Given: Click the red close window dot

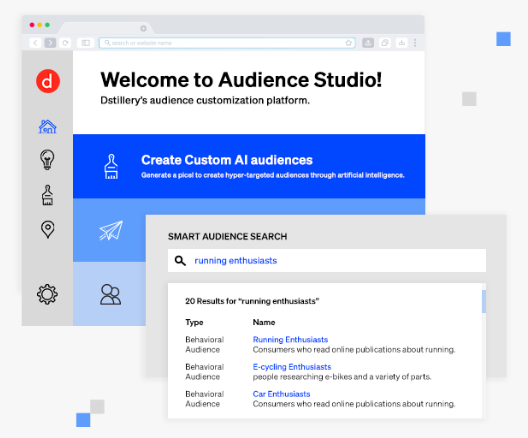Looking at the screenshot, I should pyautogui.click(x=32, y=25).
